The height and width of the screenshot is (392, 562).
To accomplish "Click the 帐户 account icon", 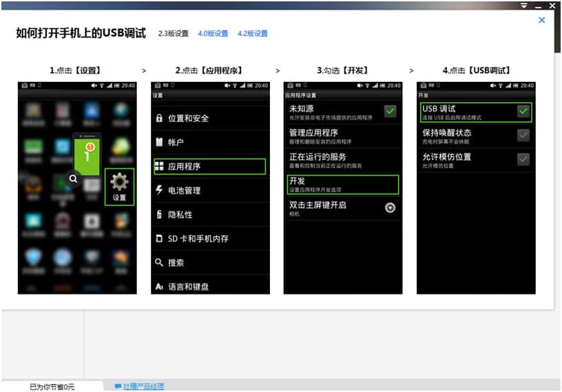I will (x=159, y=142).
